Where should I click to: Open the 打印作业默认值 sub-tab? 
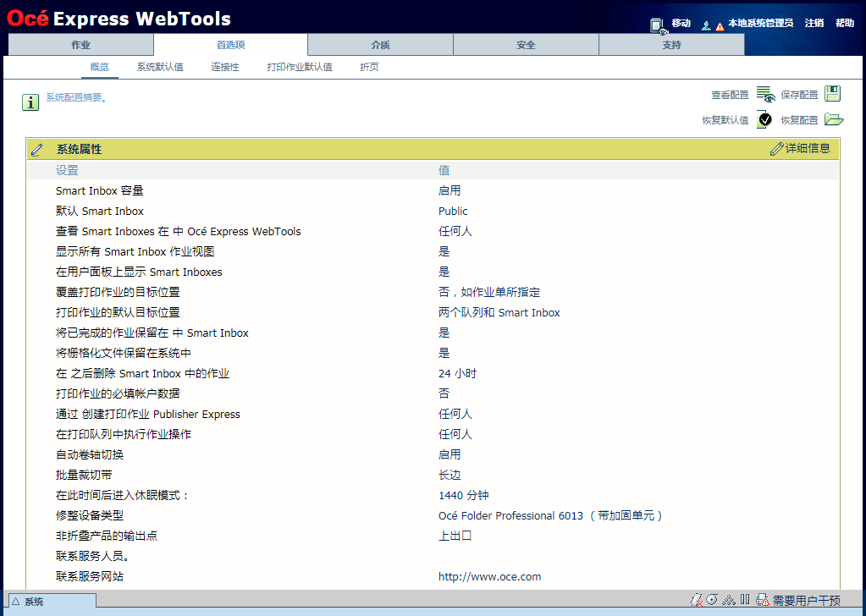click(300, 67)
